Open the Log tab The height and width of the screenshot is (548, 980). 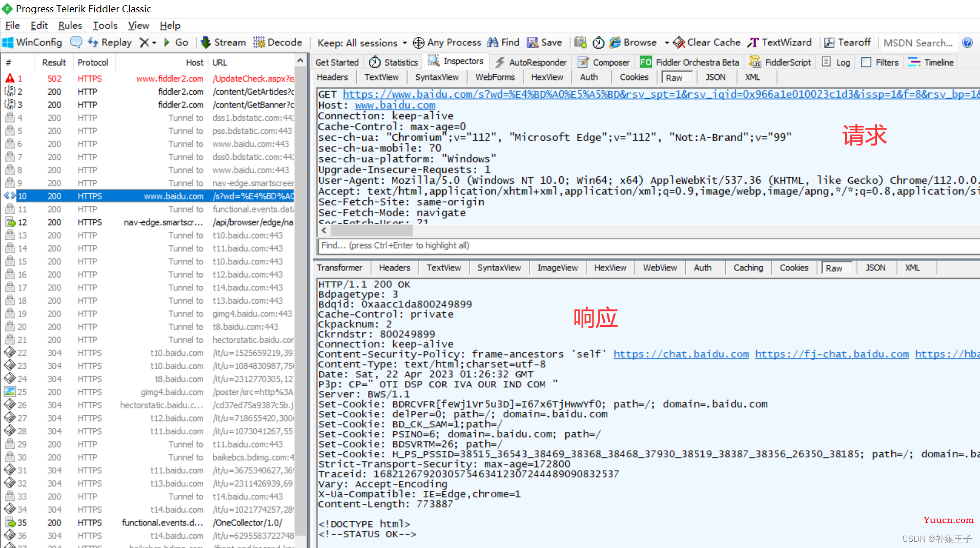click(836, 62)
